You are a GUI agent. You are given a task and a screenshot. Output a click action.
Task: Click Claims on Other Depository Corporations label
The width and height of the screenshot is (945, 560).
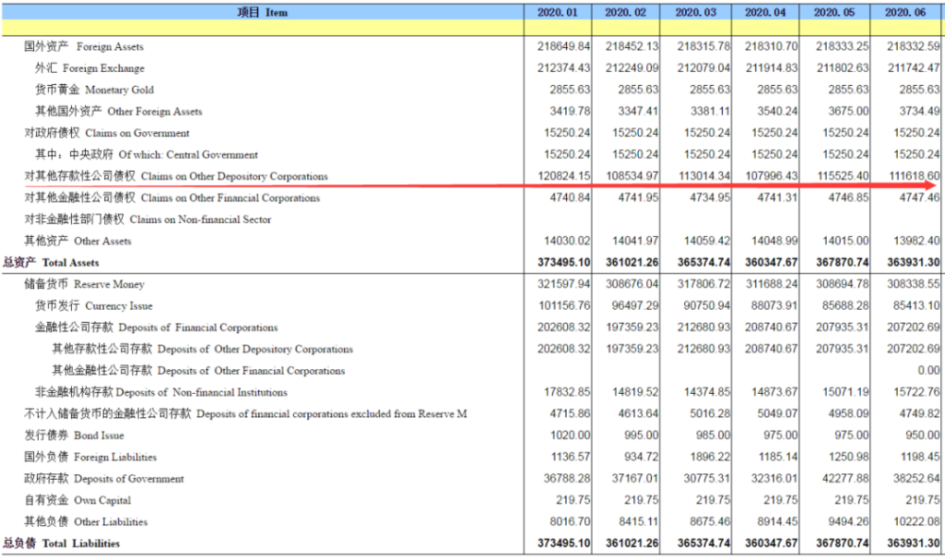pos(176,177)
